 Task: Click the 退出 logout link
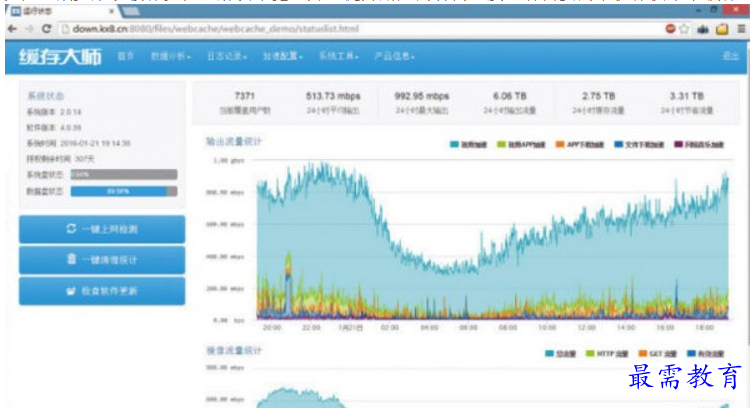point(730,56)
